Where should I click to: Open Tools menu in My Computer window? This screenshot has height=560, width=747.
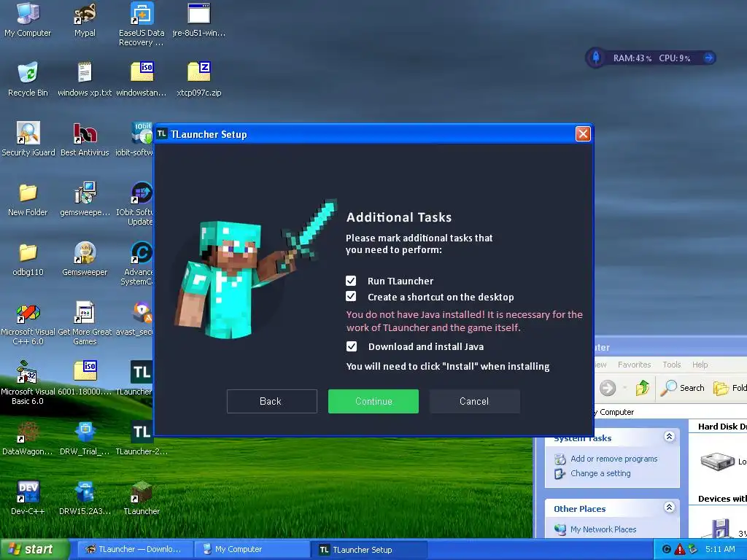click(x=671, y=365)
